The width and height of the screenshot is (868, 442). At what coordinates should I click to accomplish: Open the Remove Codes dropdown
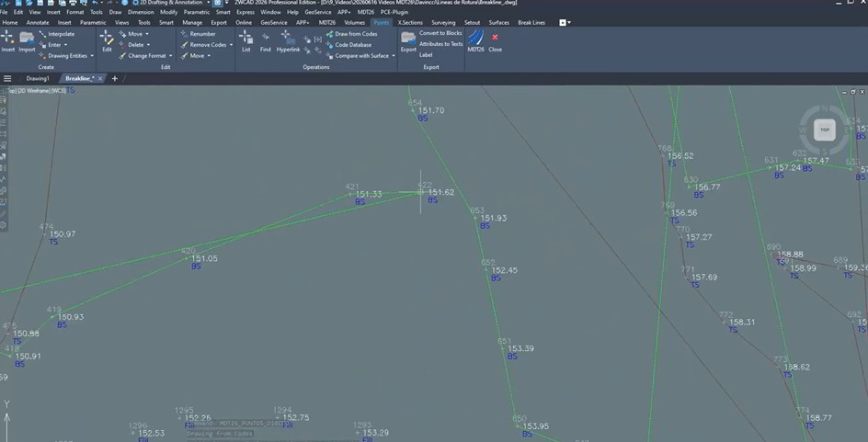pos(231,45)
